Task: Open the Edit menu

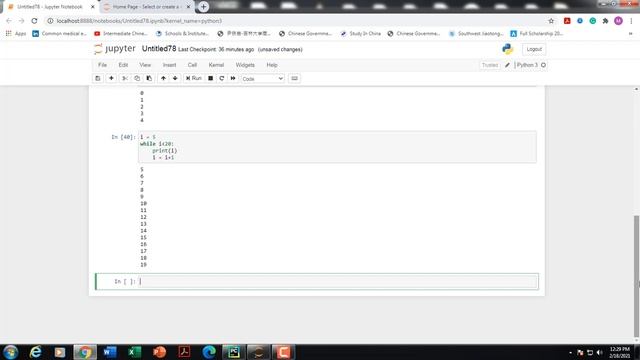Action: [x=123, y=65]
